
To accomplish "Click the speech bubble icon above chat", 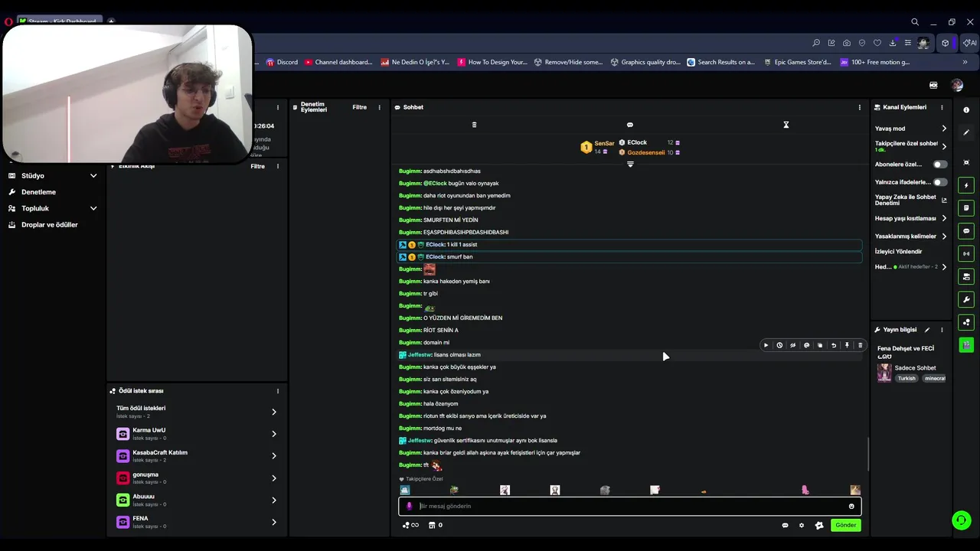I will 630,125.
